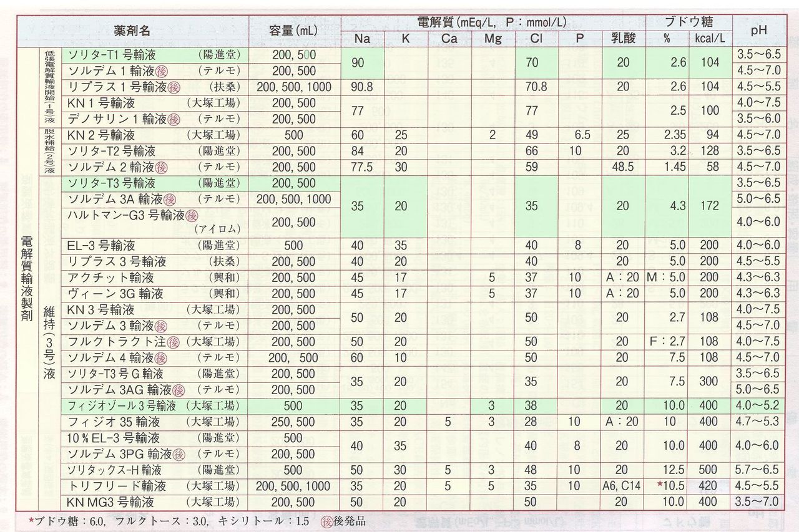799x532 pixels.
Task: Click the 薬剤名 column header
Action: pos(132,30)
